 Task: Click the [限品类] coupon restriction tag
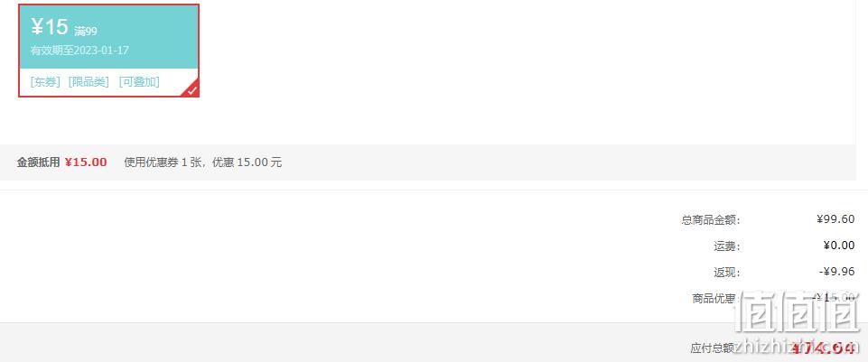(x=89, y=82)
